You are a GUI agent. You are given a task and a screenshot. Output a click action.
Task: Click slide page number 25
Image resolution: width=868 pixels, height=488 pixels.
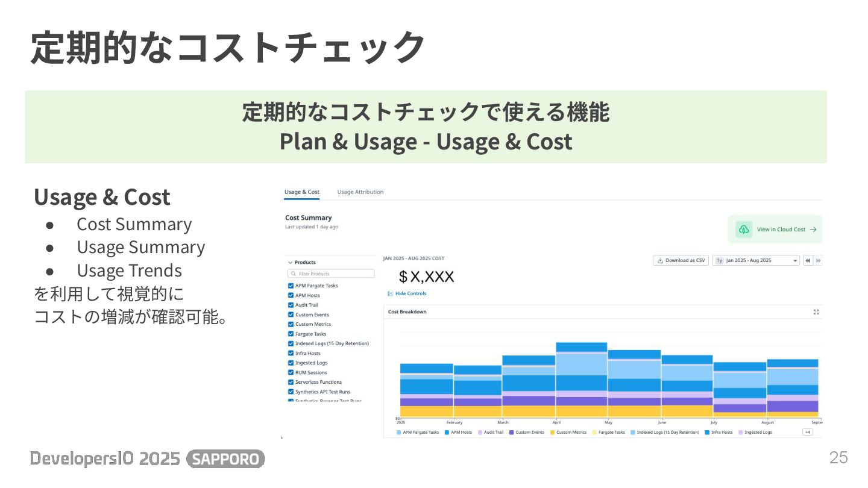[x=838, y=458]
